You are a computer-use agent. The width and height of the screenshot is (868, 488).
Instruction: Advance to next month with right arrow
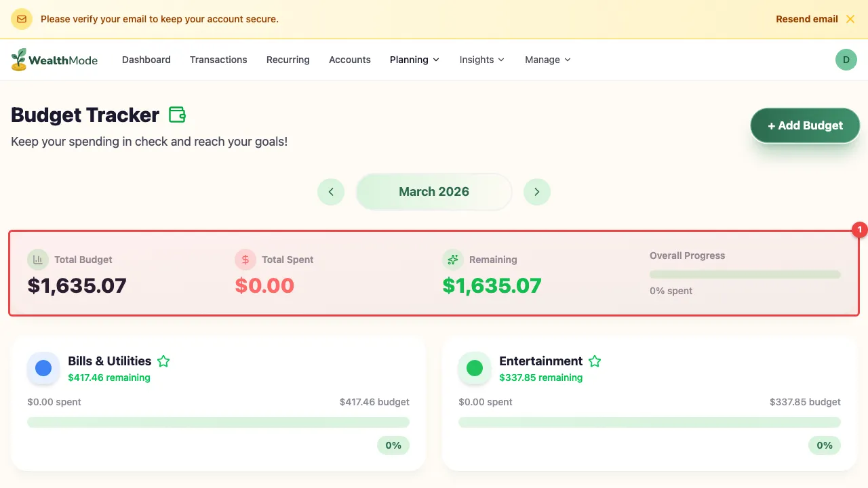point(537,192)
